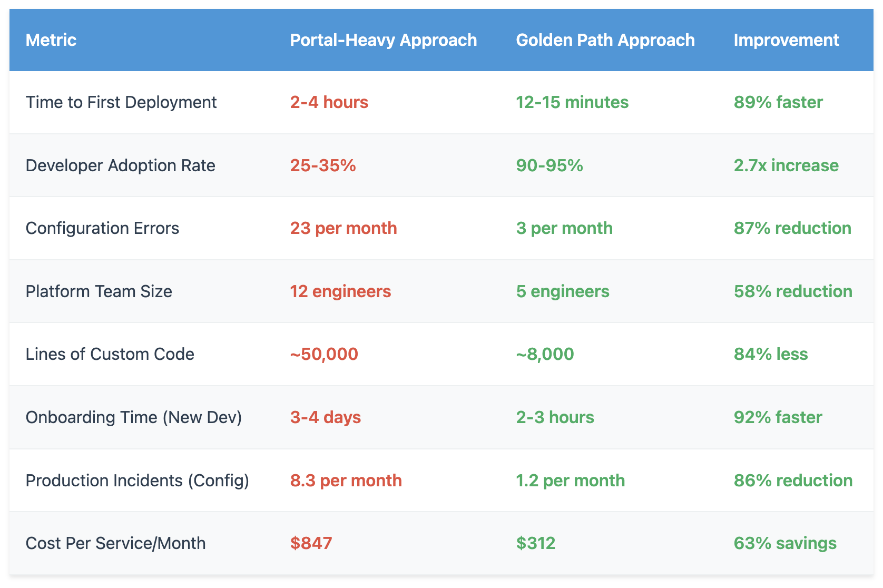Click the Portal-Heavy Approach column header
This screenshot has width=883, height=588.
tap(384, 40)
